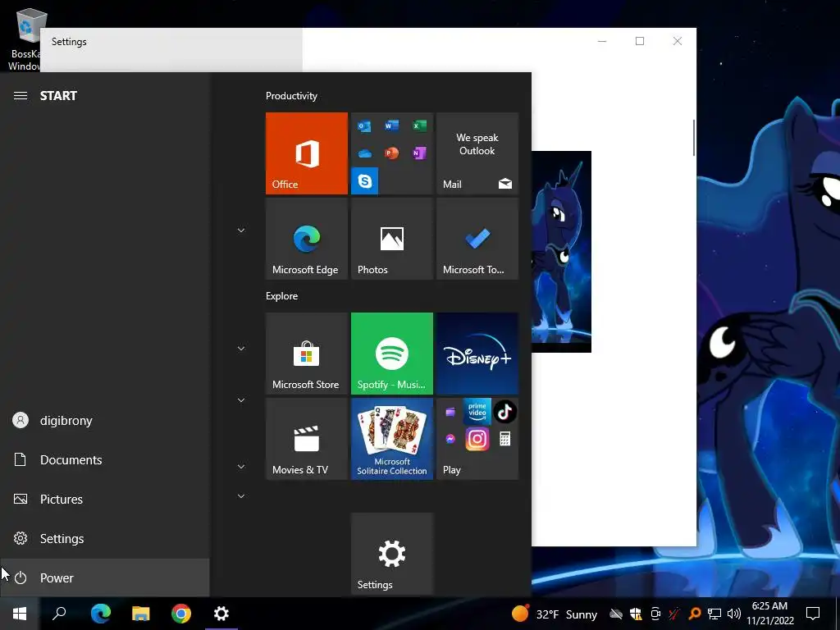The height and width of the screenshot is (630, 840).
Task: Open the Photos tile
Action: tap(391, 239)
